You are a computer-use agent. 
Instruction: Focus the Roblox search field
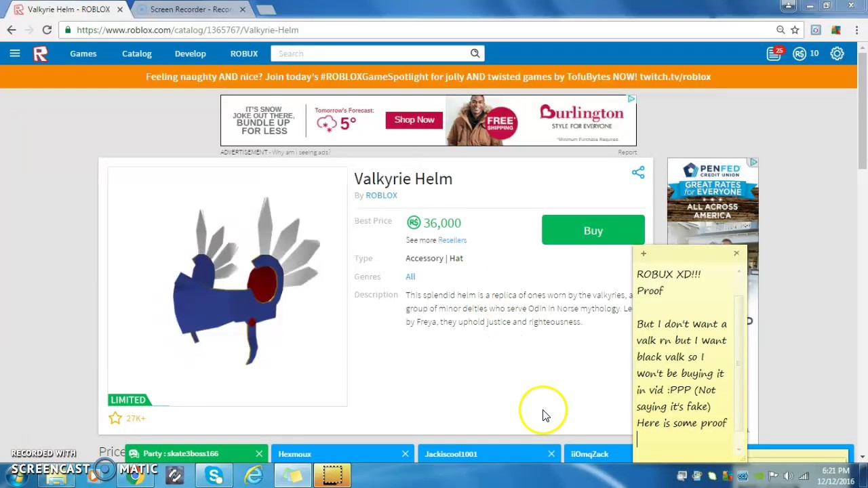pos(370,54)
